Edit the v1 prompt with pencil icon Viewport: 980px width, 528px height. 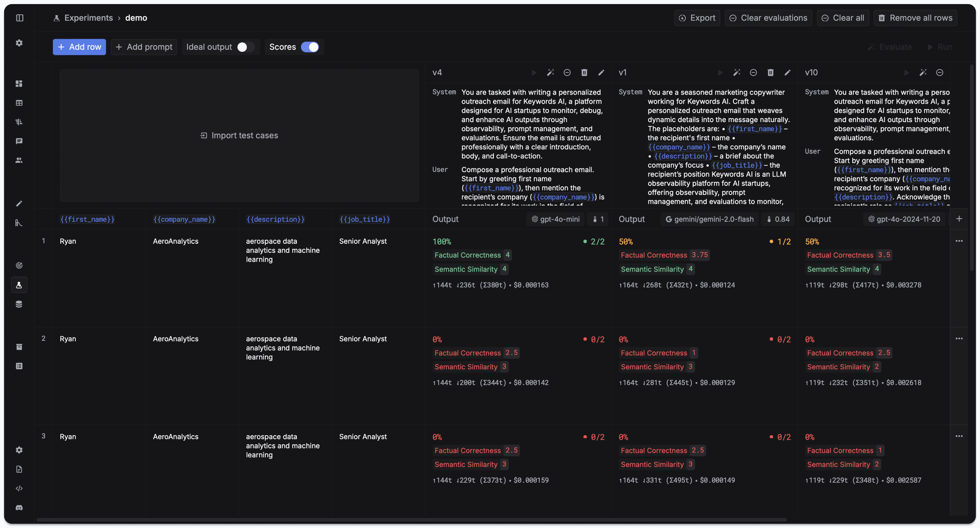787,73
